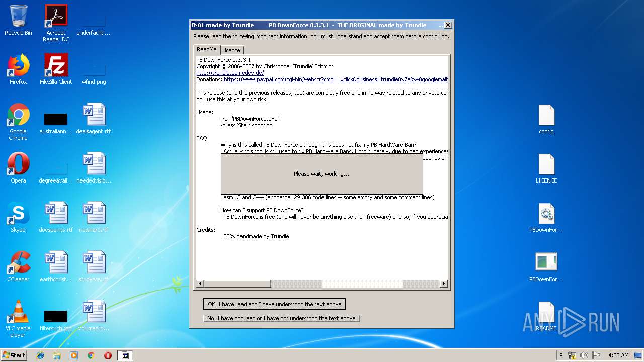Open Windows Media Player from taskbar

tap(74, 355)
